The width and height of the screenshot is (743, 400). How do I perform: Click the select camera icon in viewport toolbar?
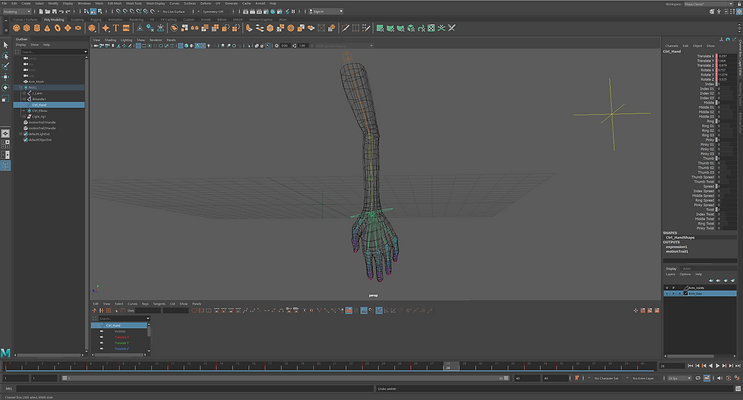pos(96,46)
